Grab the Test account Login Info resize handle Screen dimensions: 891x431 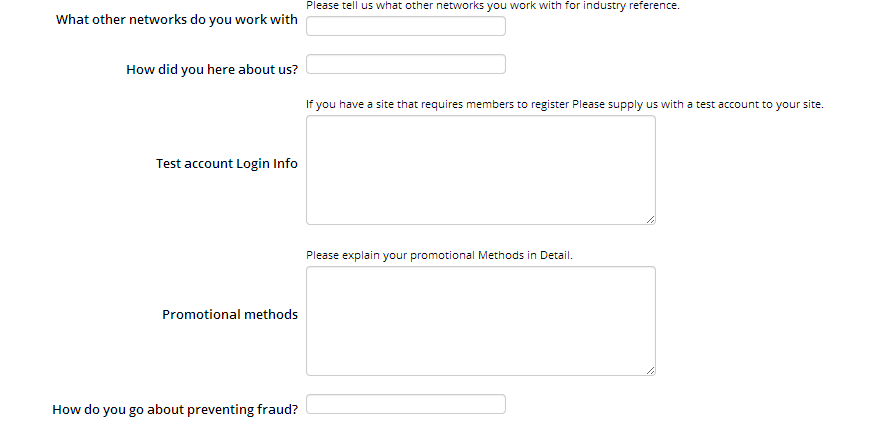(x=650, y=219)
